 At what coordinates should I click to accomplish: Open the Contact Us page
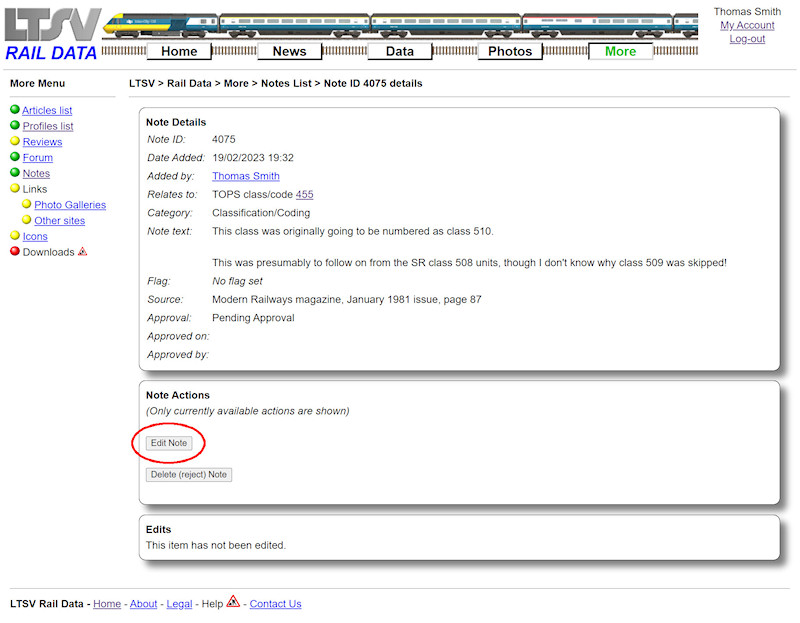(x=275, y=603)
